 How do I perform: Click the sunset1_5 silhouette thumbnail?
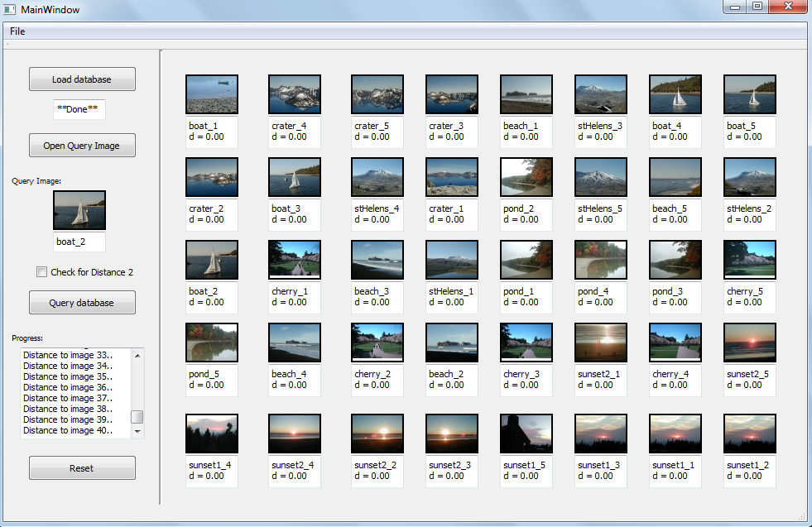click(x=526, y=434)
